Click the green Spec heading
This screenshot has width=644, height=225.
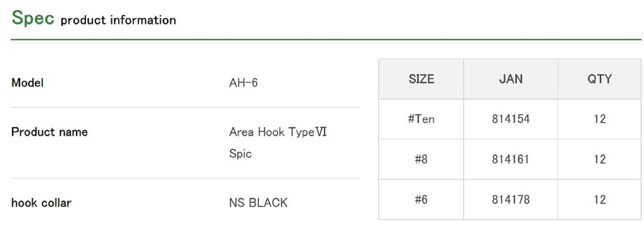[33, 18]
